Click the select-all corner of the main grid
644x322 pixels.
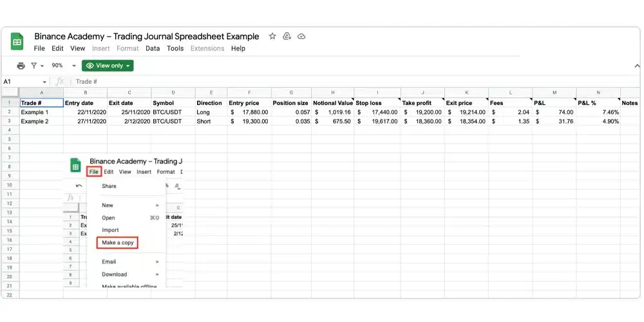[10, 93]
